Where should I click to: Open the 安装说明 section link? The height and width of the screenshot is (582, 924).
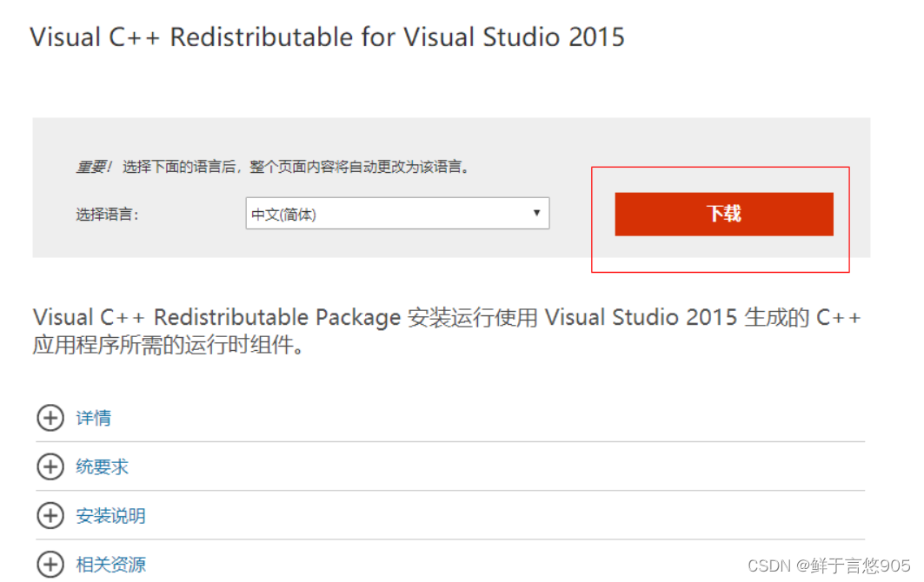110,515
